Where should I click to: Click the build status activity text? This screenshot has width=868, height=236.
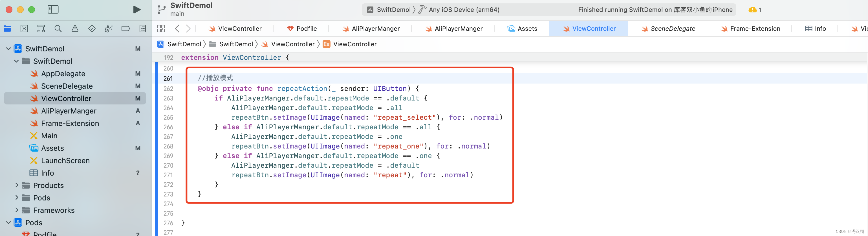[x=655, y=10]
